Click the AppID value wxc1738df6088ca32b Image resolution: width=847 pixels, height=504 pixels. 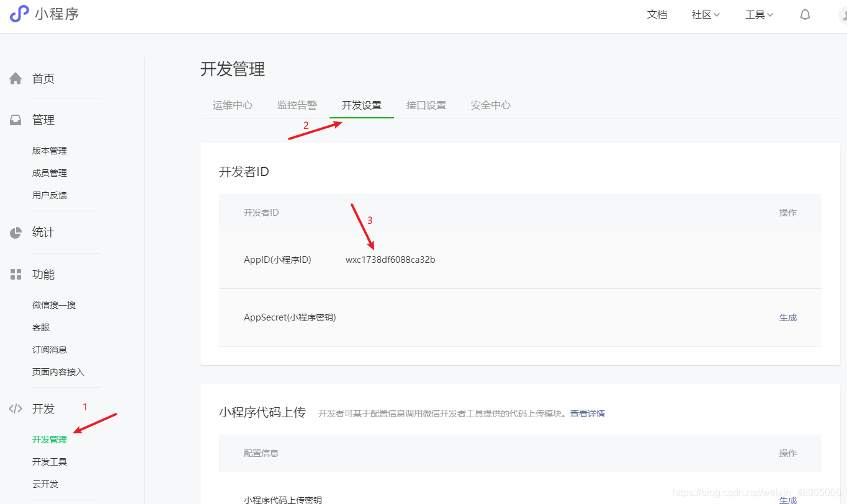tap(390, 260)
